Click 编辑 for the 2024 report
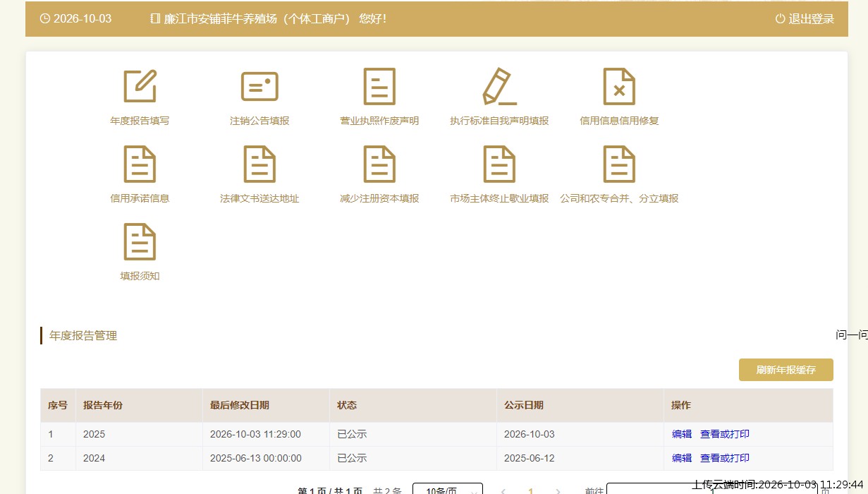The image size is (868, 494). (x=682, y=458)
